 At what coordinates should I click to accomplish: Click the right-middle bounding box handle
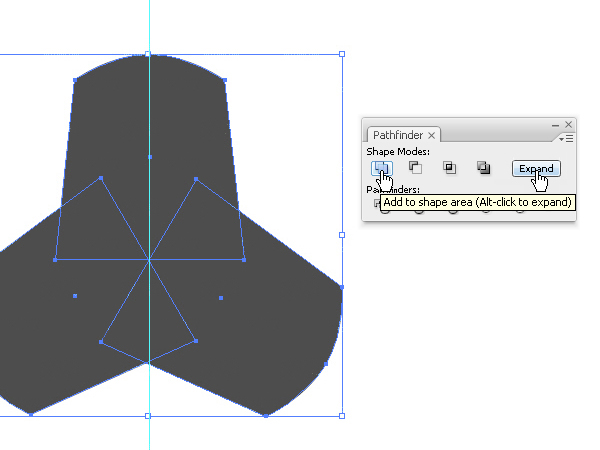342,235
